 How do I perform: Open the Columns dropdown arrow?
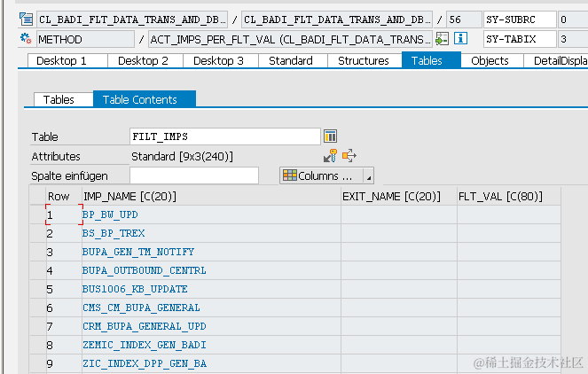pyautogui.click(x=369, y=175)
